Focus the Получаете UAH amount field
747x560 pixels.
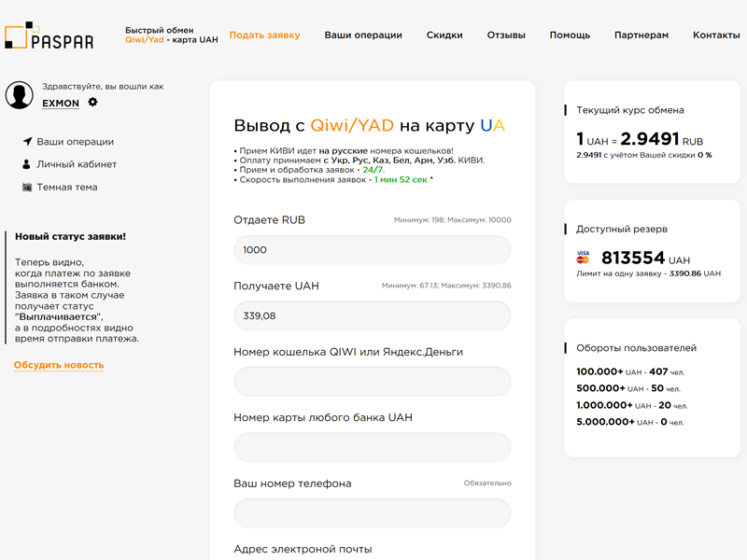372,315
